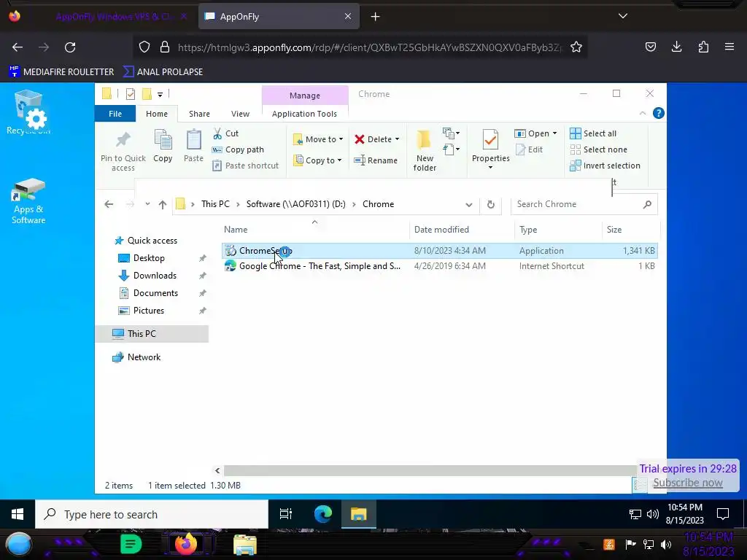Open Quick Access Toolbar customize dropdown
The image size is (747, 560).
click(160, 94)
